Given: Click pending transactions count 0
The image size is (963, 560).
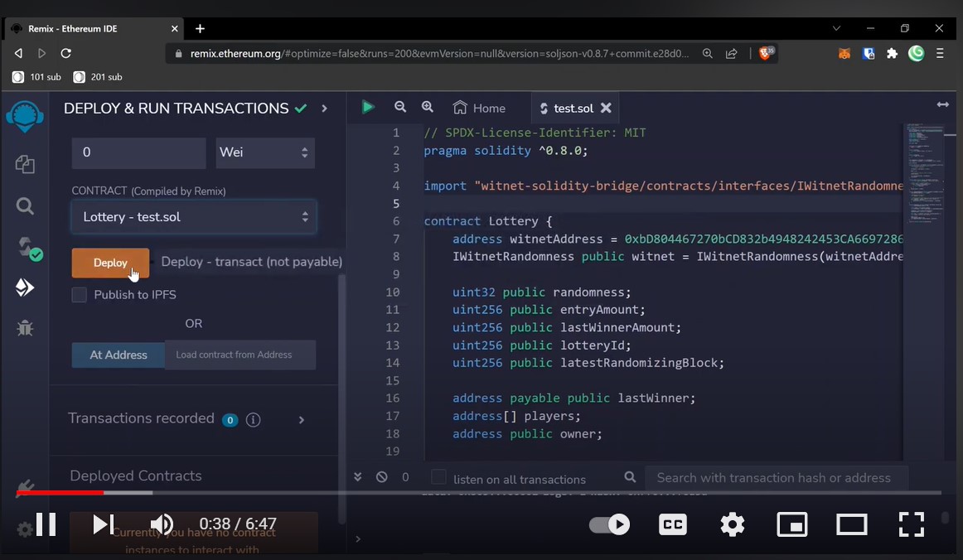Looking at the screenshot, I should (x=405, y=477).
